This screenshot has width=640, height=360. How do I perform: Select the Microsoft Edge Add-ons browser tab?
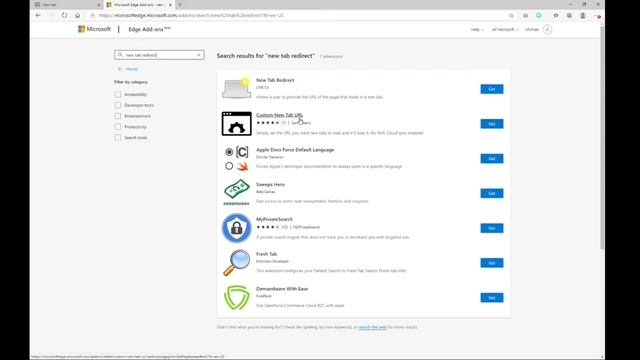tap(139, 4)
